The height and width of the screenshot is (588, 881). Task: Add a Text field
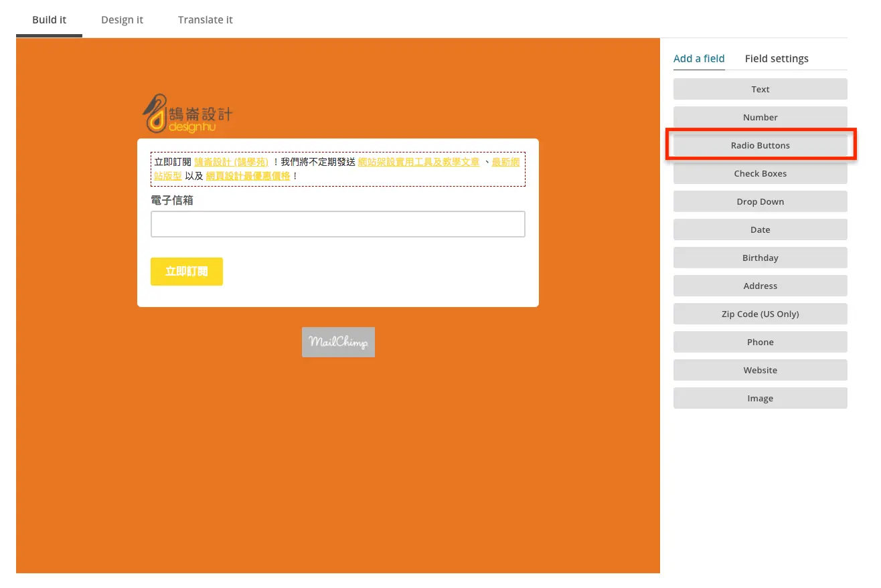coord(760,89)
